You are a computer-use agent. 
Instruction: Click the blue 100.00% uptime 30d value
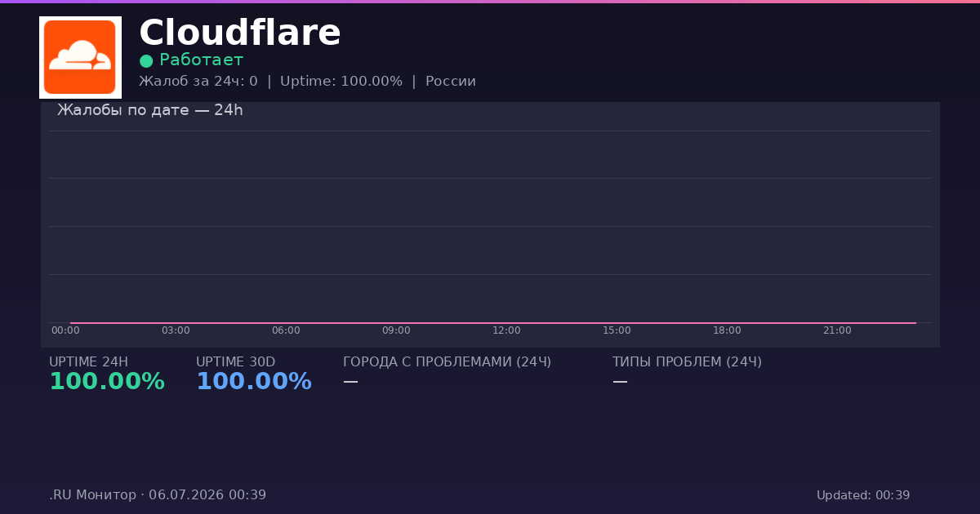(254, 382)
